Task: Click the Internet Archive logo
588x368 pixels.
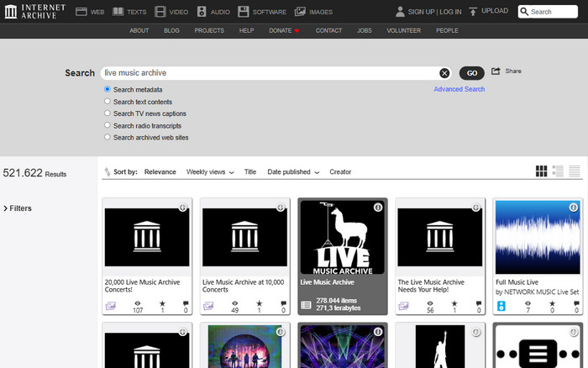Action: coord(34,12)
